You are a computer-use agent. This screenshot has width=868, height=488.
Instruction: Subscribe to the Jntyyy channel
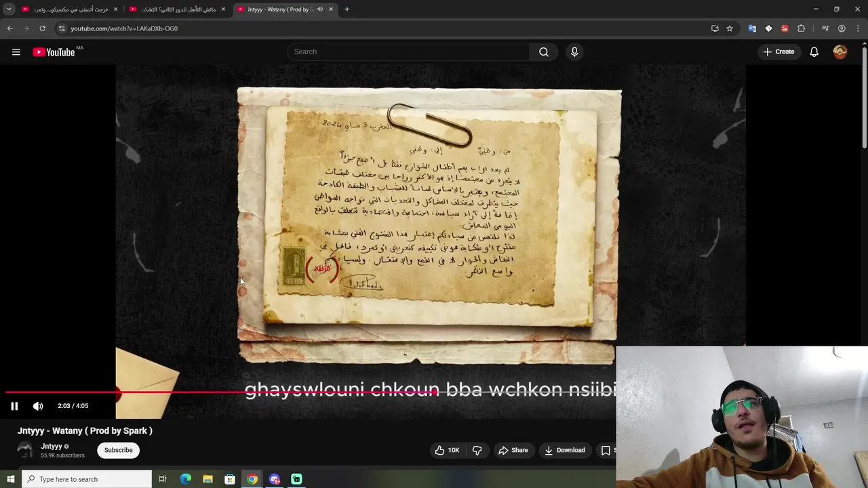click(119, 450)
